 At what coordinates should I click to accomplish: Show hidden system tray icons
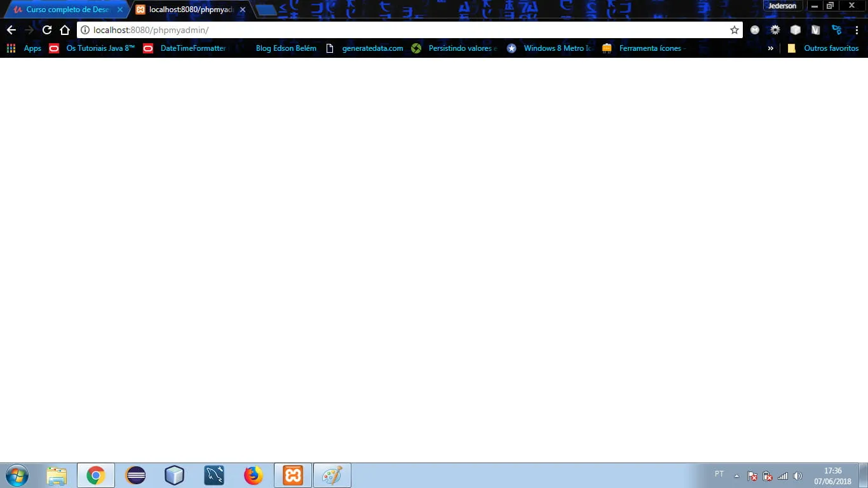click(736, 476)
